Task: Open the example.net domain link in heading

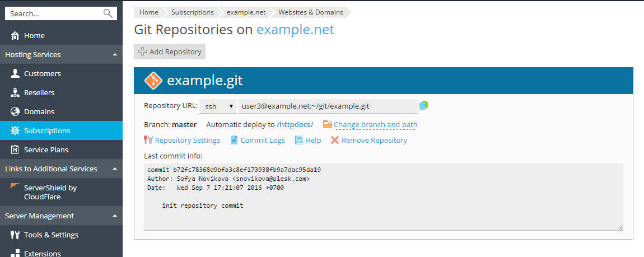Action: (x=295, y=30)
